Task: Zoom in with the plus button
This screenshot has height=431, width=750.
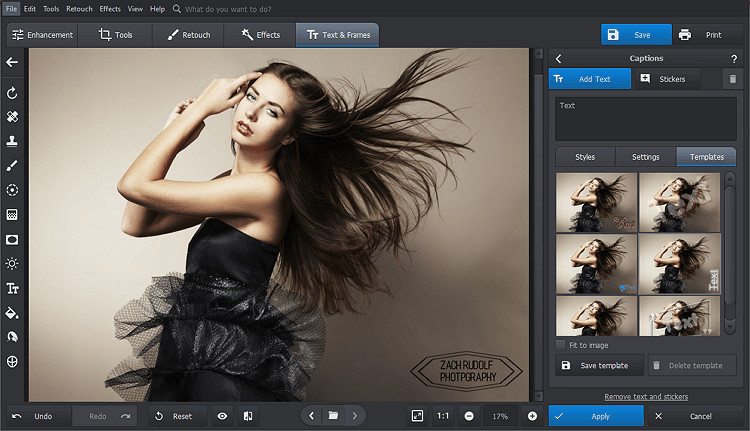Action: click(x=532, y=416)
